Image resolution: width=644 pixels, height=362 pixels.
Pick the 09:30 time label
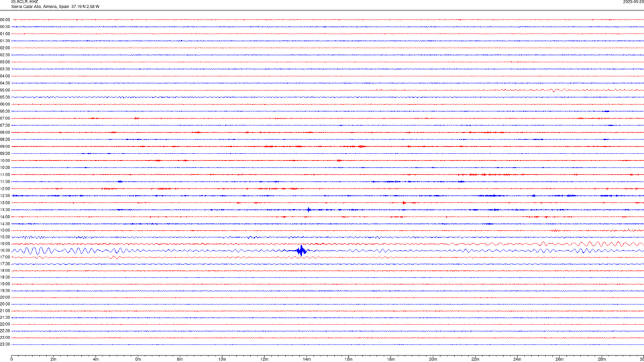click(x=5, y=153)
